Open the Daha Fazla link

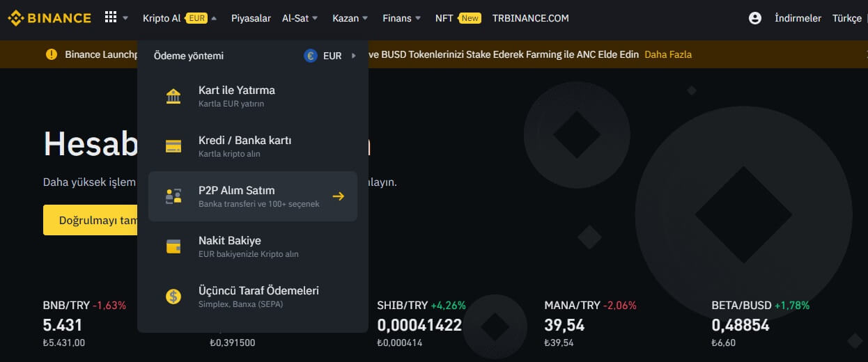668,54
